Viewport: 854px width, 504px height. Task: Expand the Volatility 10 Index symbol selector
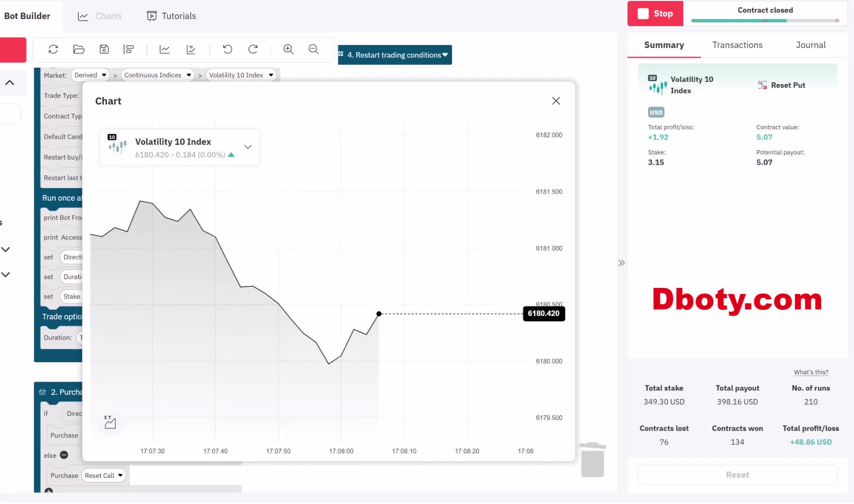pyautogui.click(x=248, y=147)
